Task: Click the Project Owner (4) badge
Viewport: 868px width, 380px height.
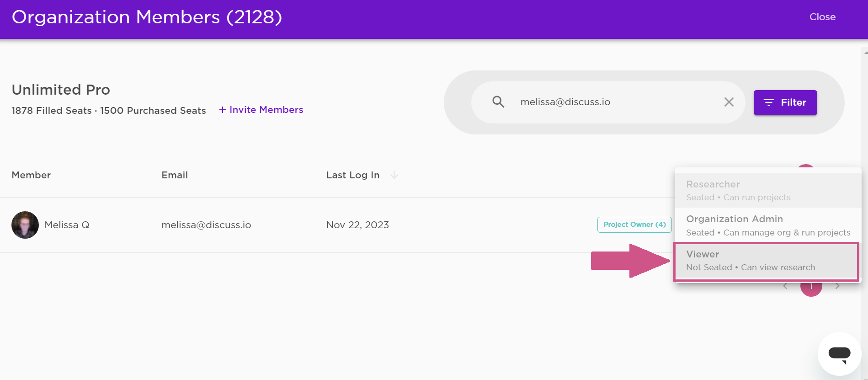Action: pyautogui.click(x=634, y=225)
